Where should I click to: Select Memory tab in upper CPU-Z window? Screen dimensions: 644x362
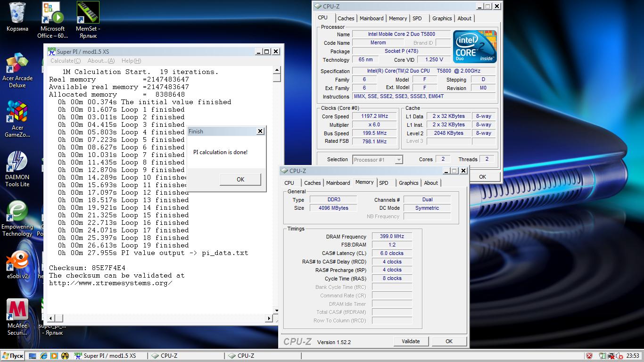(398, 18)
